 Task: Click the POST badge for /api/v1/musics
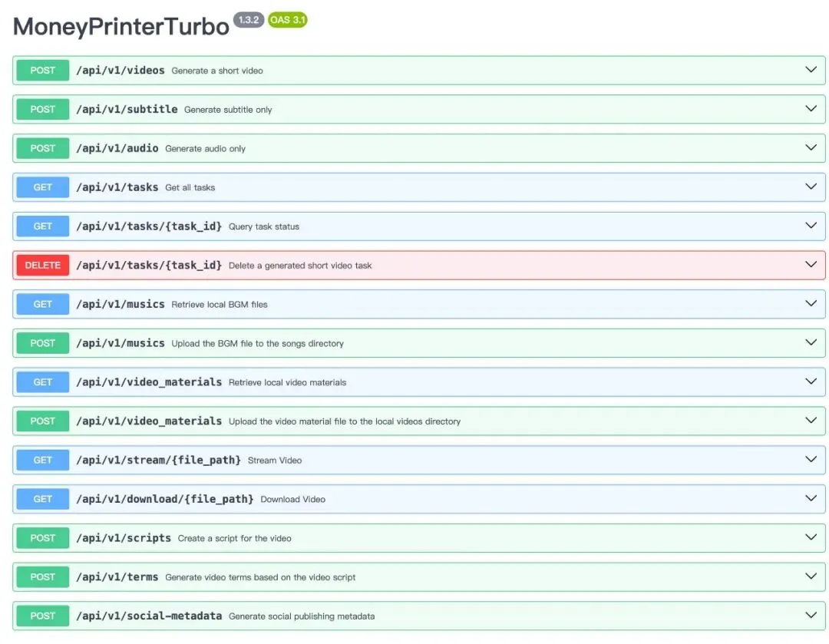[x=43, y=343]
